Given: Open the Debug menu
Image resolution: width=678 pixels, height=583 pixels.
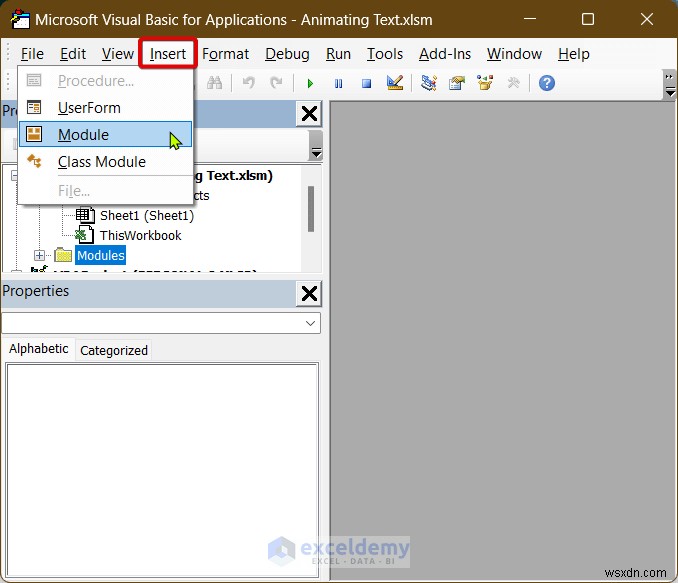Looking at the screenshot, I should [287, 54].
